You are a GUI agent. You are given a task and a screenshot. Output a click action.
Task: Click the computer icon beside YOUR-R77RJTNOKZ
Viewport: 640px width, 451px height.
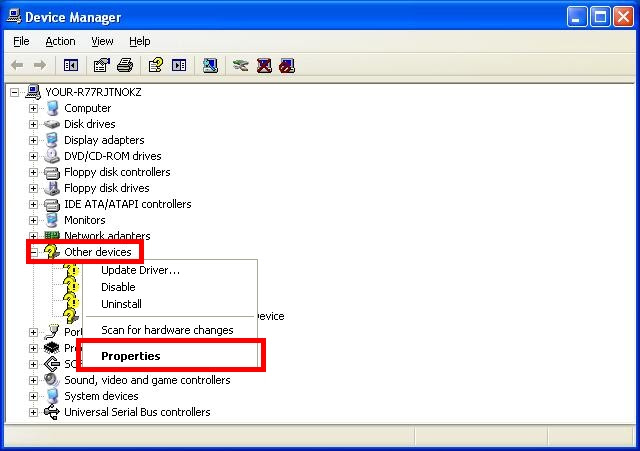click(33, 92)
